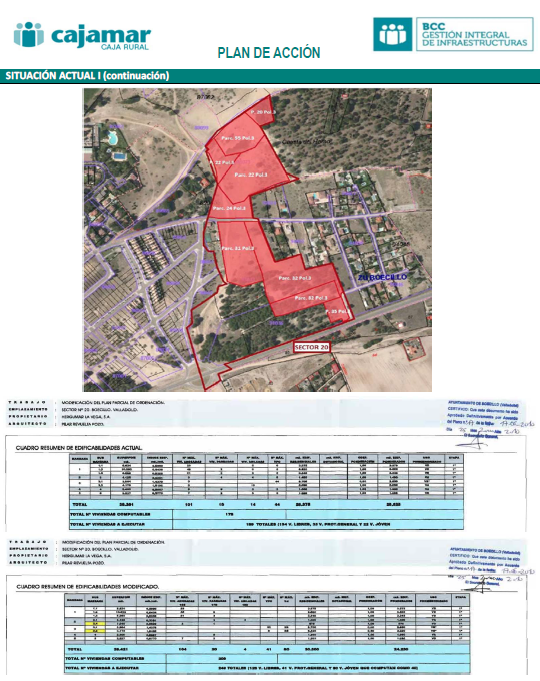
Task: Open the Cuadro Resumen de Edificabilidades Actual heading
Action: point(79,448)
